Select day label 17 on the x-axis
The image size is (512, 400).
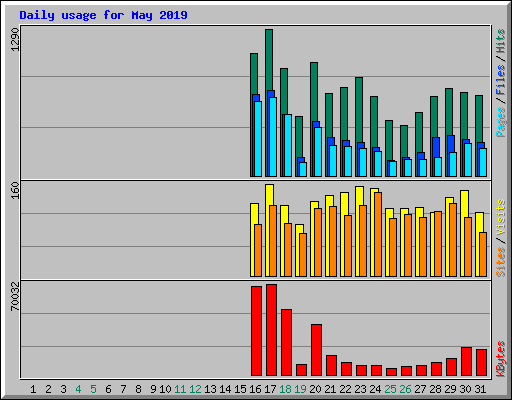click(x=270, y=389)
